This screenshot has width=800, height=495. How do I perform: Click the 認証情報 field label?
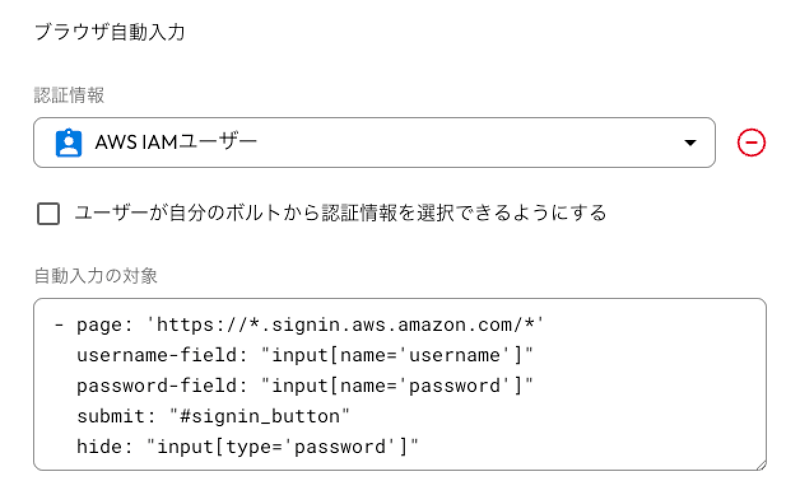(69, 95)
